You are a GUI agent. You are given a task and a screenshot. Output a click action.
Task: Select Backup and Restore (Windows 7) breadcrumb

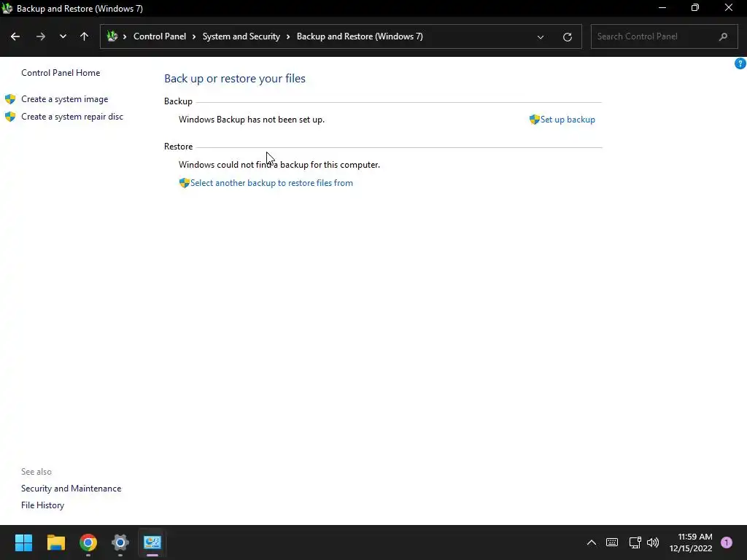click(x=360, y=36)
